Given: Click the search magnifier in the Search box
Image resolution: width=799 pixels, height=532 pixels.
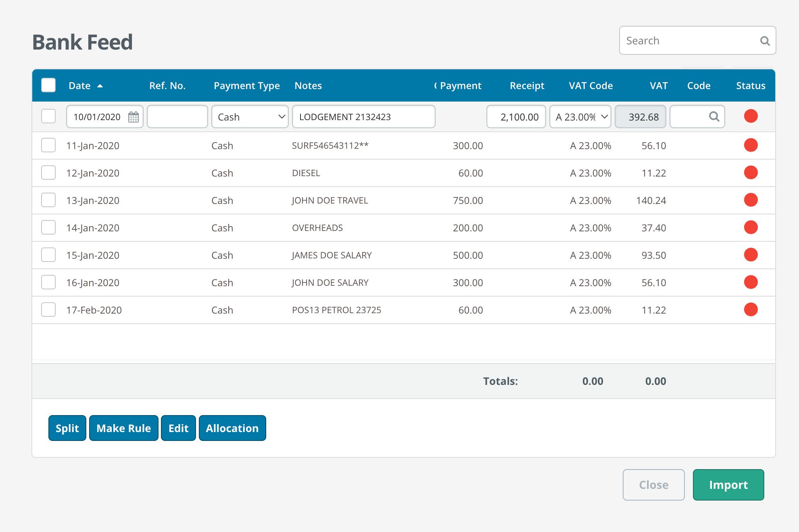Looking at the screenshot, I should pos(765,40).
